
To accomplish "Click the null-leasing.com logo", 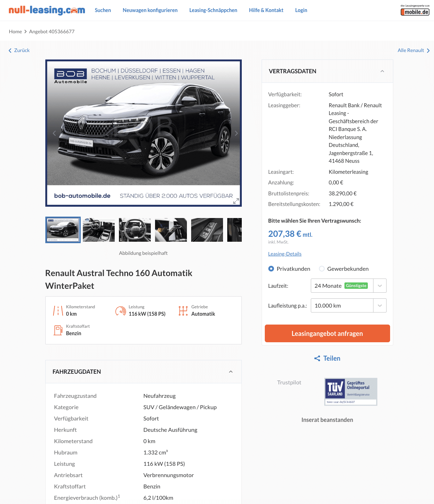I will pyautogui.click(x=47, y=10).
